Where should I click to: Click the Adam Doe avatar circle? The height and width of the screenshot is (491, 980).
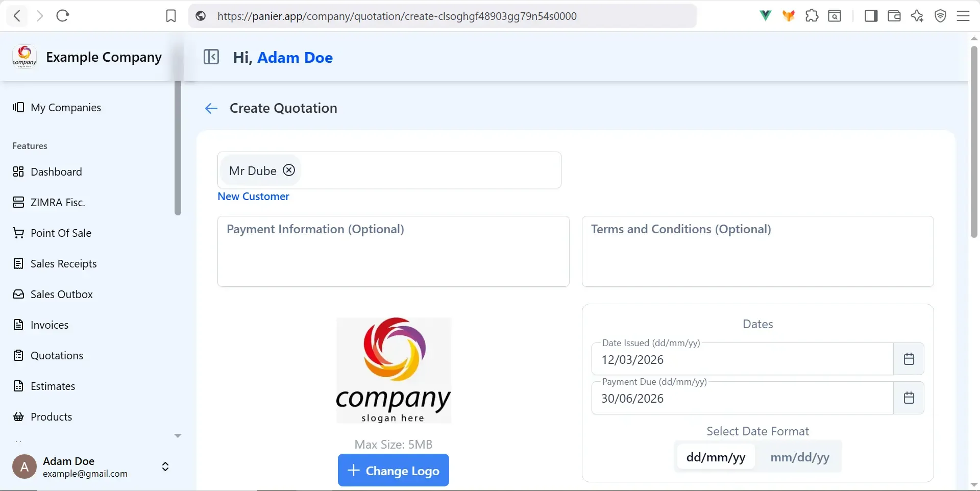pos(24,467)
